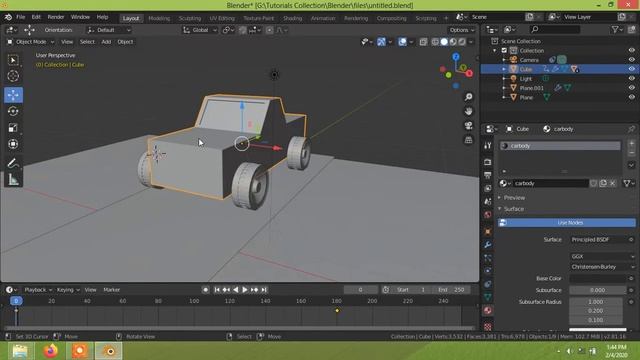Open Output properties tab icon
Image resolution: width=640 pixels, height=360 pixels.
pos(488,175)
